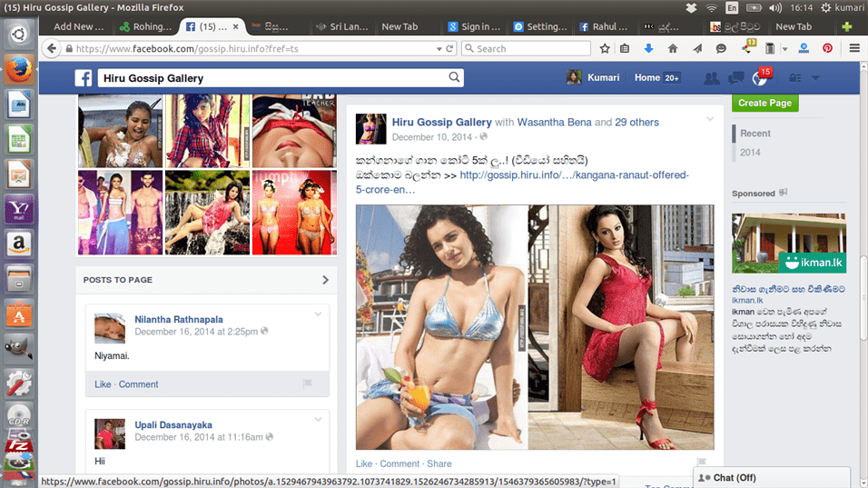Open options chevron on Nilantha Rathnapala post
The width and height of the screenshot is (868, 488).
[x=318, y=314]
